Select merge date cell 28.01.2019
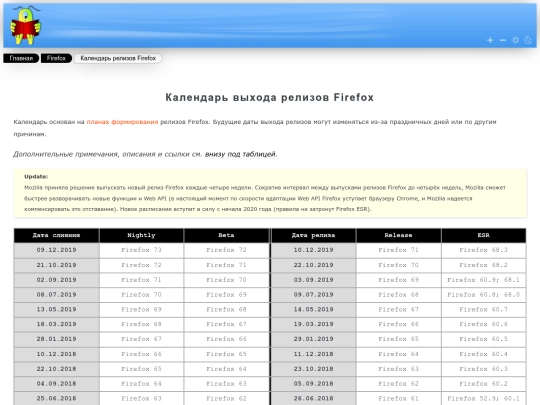Image resolution: width=540 pixels, height=405 pixels. [x=56, y=339]
